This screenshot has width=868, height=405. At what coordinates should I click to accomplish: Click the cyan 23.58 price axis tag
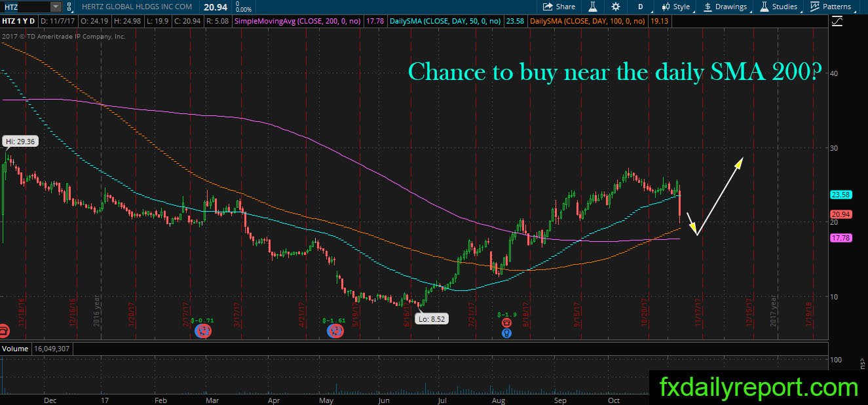840,195
